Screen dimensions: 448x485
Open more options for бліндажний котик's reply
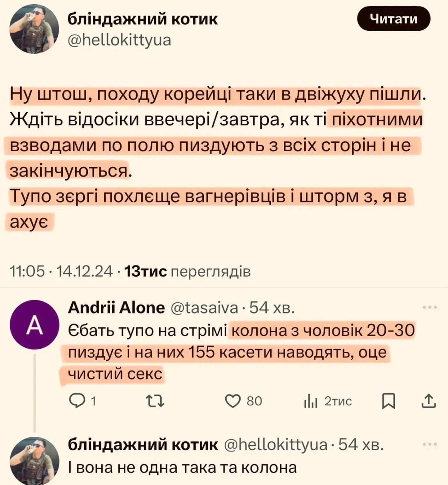pyautogui.click(x=430, y=444)
